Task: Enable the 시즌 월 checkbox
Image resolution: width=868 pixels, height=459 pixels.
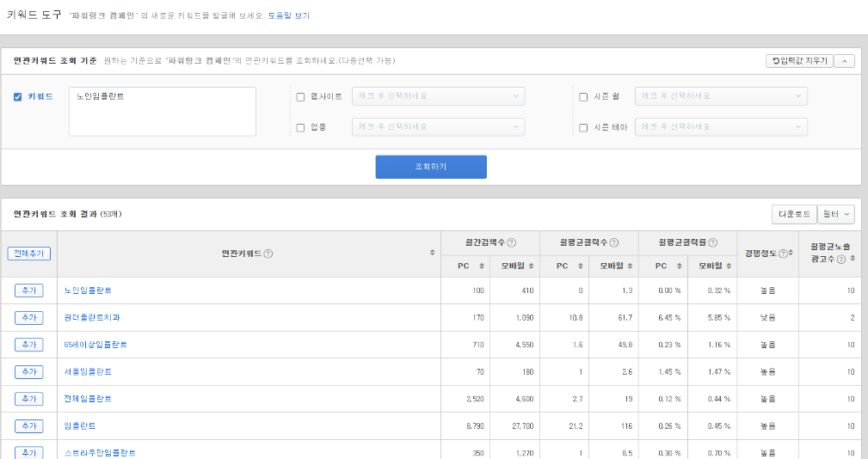Action: pos(583,97)
